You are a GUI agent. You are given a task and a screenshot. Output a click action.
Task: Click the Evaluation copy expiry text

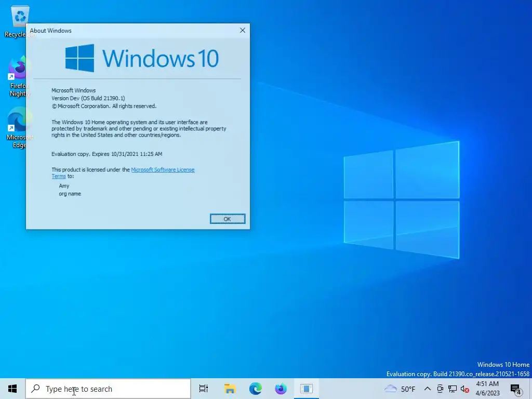pyautogui.click(x=107, y=154)
